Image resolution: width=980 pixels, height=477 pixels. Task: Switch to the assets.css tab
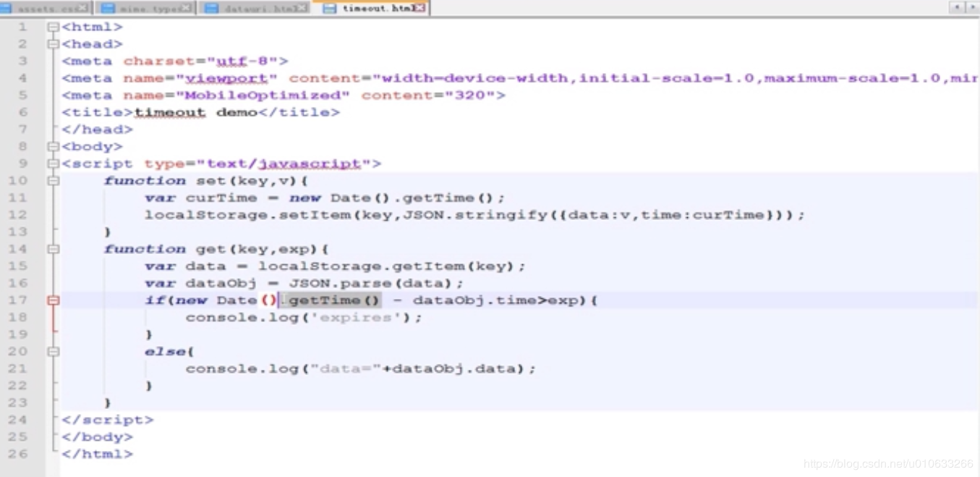point(46,8)
